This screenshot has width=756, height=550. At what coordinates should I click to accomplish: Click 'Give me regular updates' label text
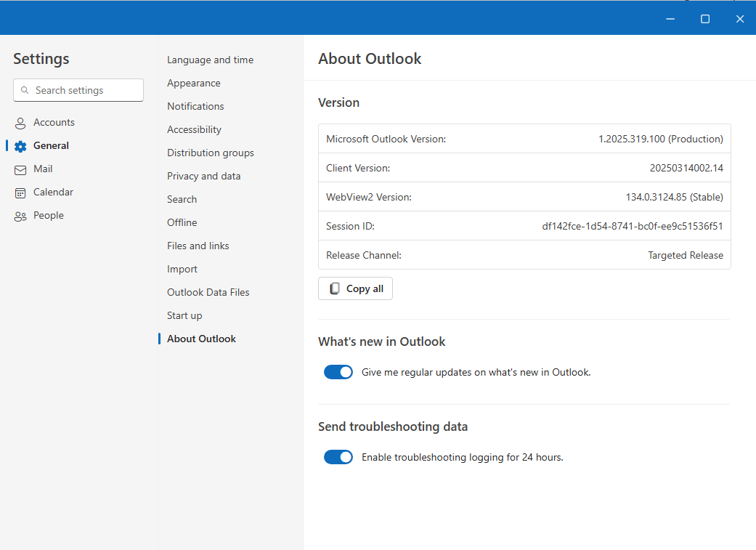476,372
